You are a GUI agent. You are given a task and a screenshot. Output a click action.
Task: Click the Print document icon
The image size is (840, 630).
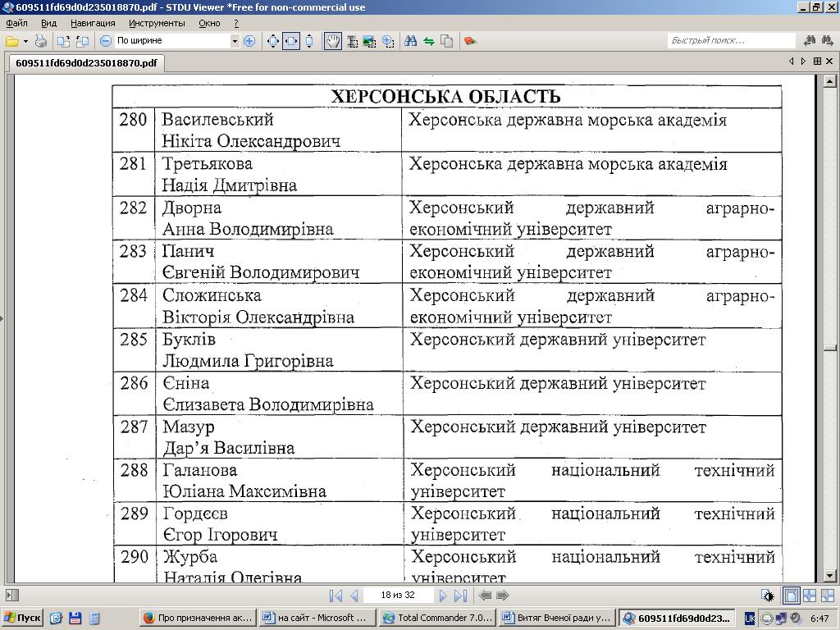pos(40,41)
